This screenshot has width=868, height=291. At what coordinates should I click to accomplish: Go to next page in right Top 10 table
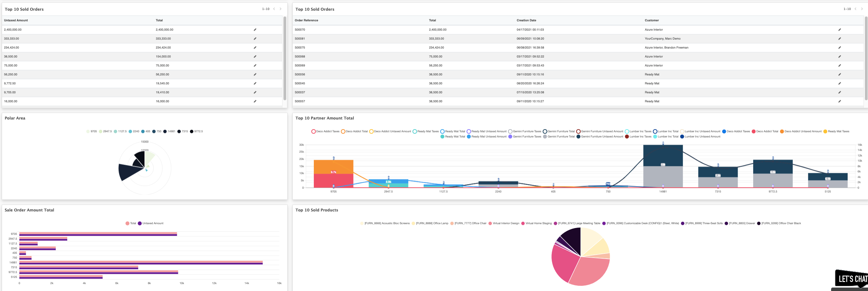pos(862,9)
